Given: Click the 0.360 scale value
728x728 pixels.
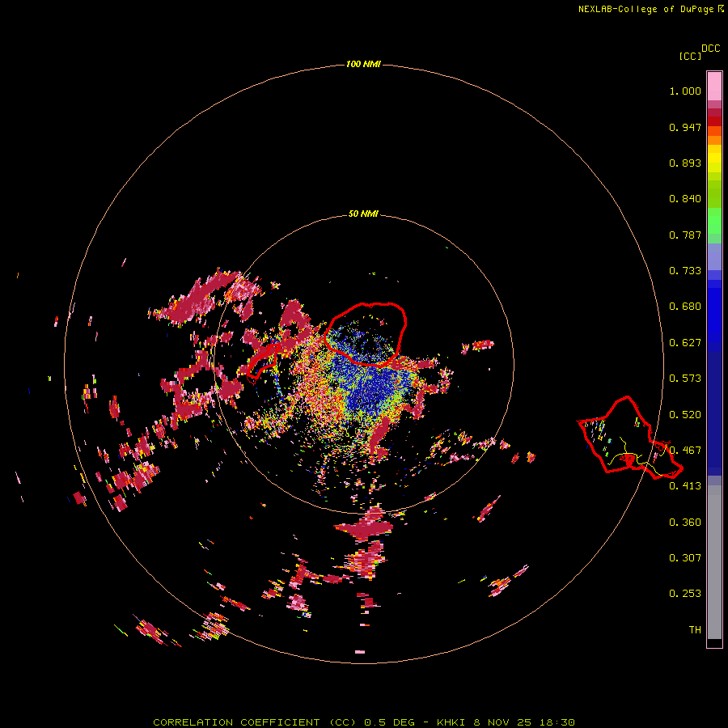Looking at the screenshot, I should [685, 523].
